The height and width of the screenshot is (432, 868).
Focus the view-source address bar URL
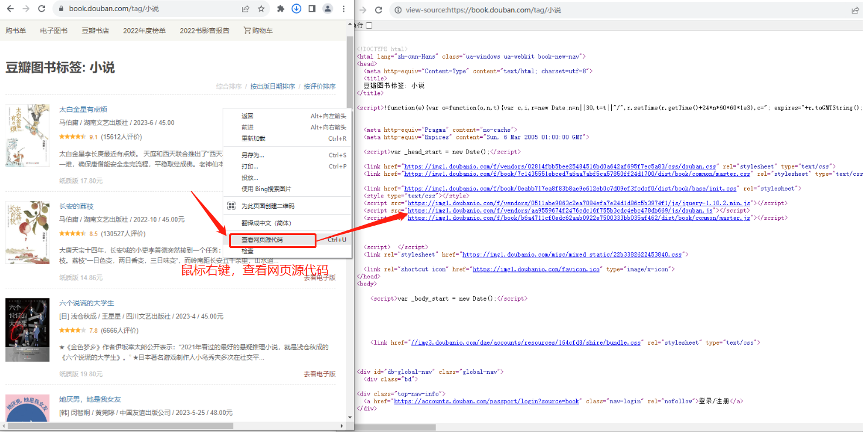coord(483,10)
